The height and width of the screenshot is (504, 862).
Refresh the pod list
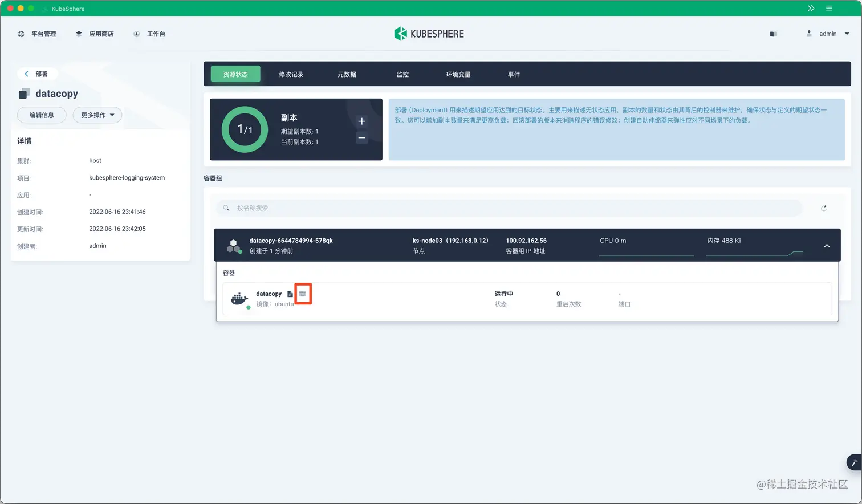click(x=824, y=208)
